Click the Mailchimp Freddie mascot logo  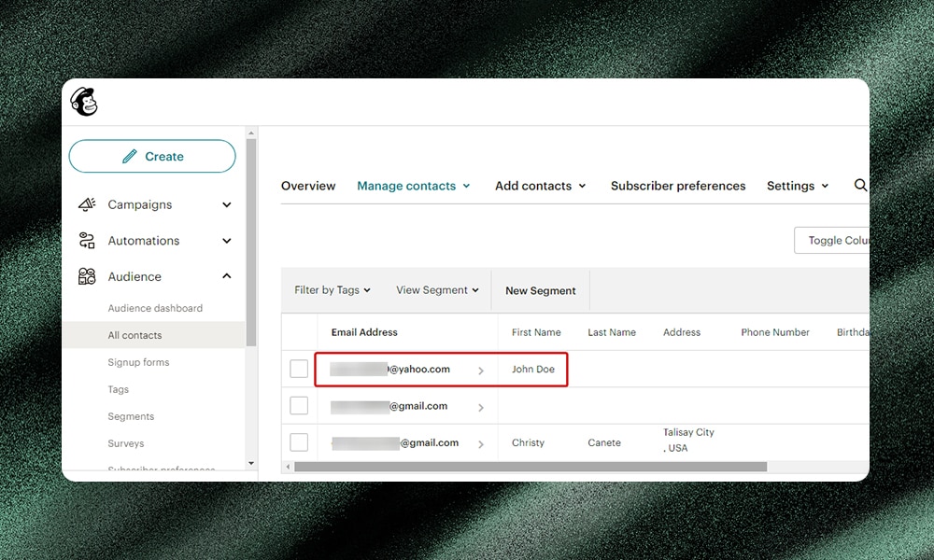(x=84, y=101)
